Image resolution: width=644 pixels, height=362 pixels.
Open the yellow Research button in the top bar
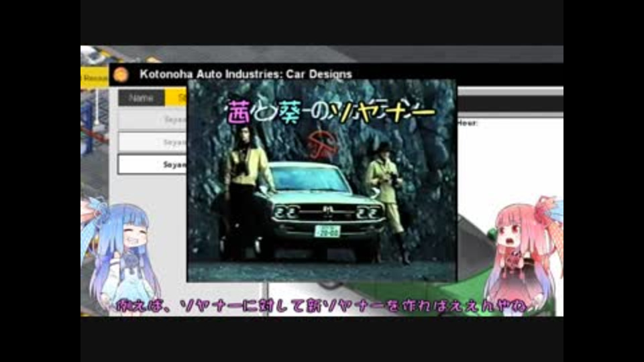click(x=95, y=77)
